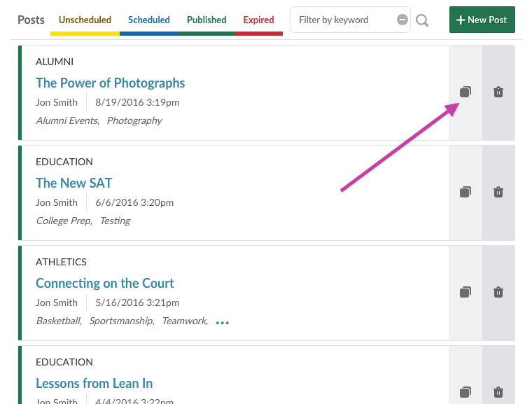Delete Lessons from Lean In post
532x404 pixels.
(x=498, y=392)
